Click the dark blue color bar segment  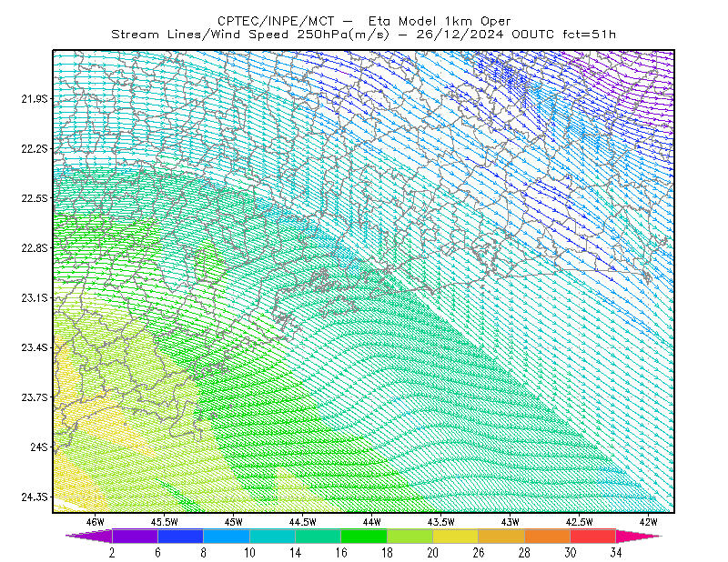[x=180, y=536]
